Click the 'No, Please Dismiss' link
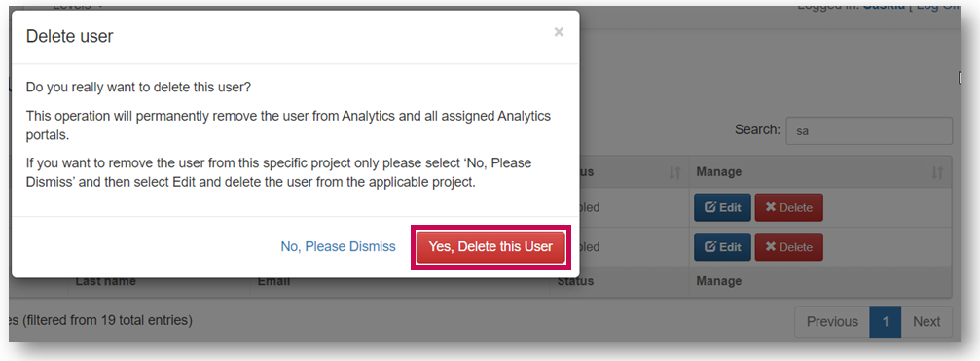The width and height of the screenshot is (980, 361). coord(338,247)
